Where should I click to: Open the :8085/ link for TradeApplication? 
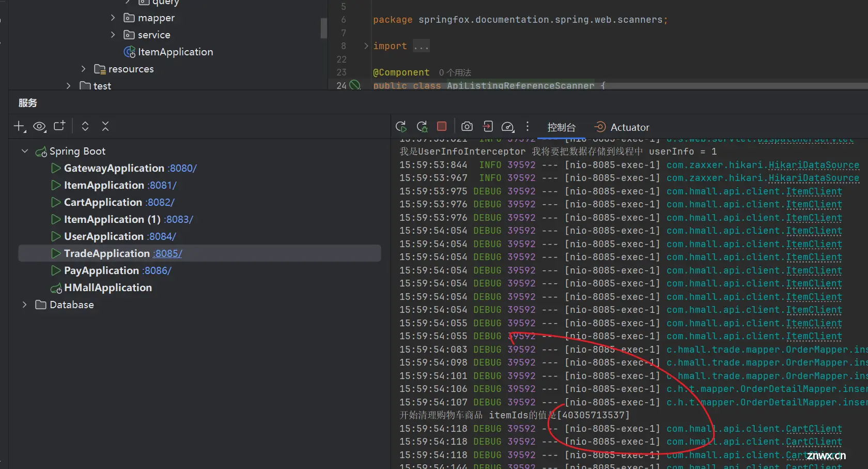coord(167,253)
